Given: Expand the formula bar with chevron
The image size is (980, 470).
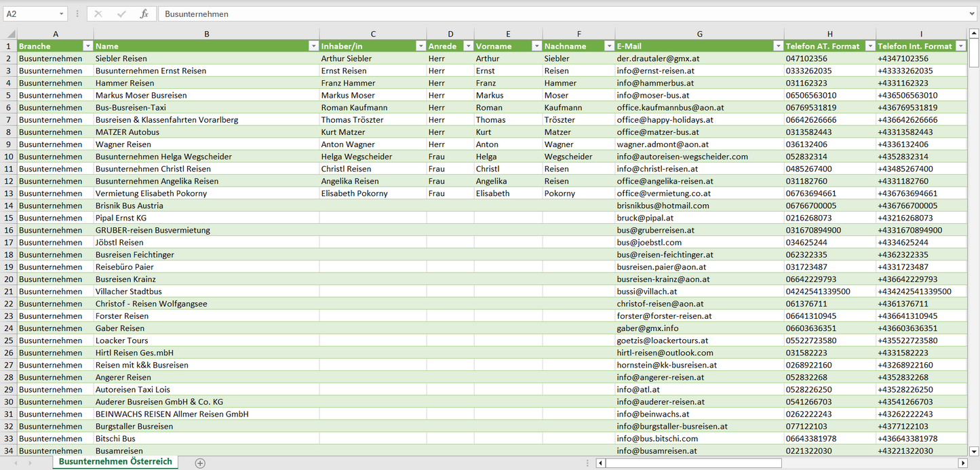Looking at the screenshot, I should click(x=973, y=14).
